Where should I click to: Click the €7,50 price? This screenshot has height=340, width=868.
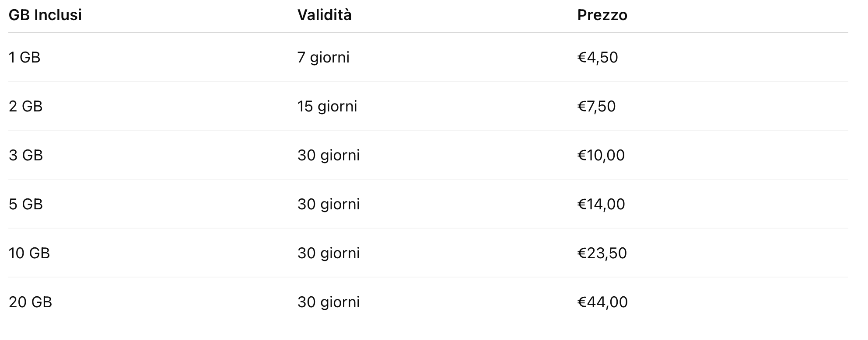596,106
